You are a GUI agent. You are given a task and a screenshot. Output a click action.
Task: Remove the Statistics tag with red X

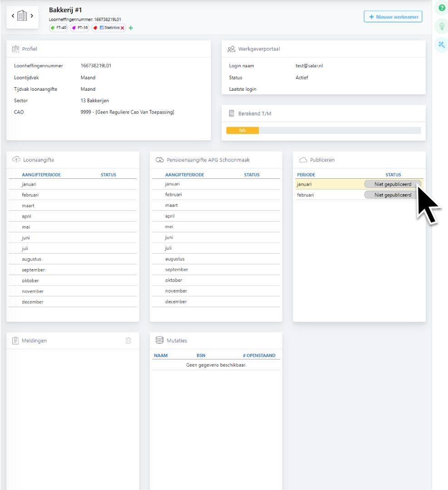coord(123,28)
